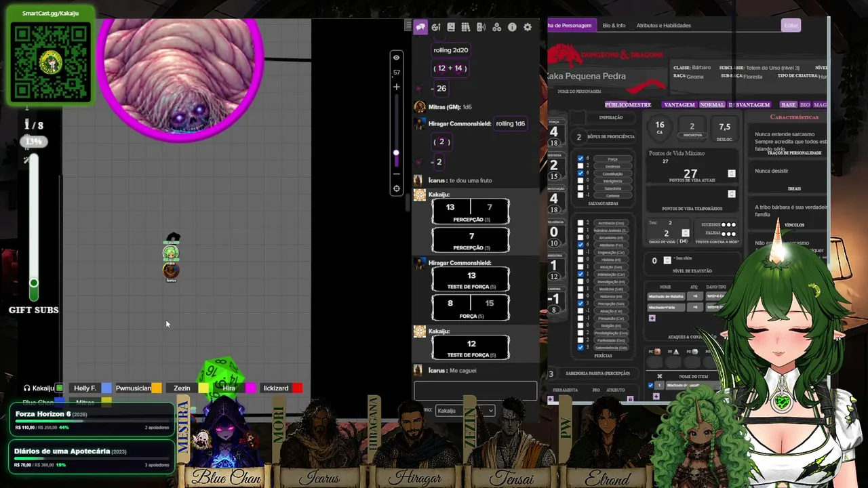
Task: Click the 'rolling 2d20' roll formula
Action: tap(451, 50)
